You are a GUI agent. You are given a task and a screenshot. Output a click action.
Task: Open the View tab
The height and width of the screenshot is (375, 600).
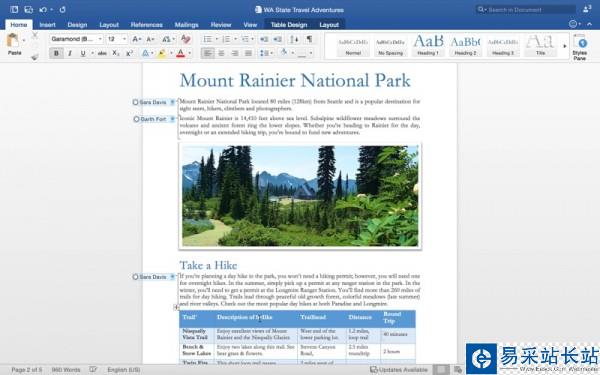[250, 24]
